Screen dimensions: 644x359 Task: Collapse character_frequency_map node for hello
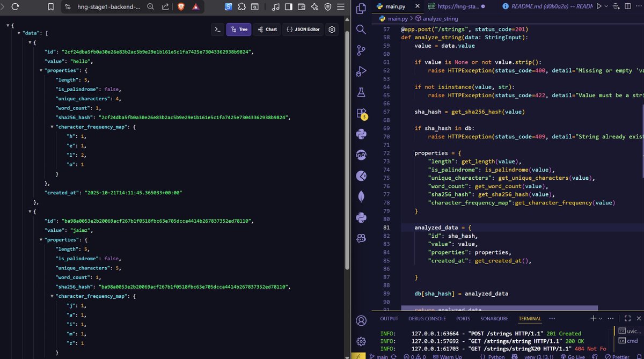tap(52, 127)
